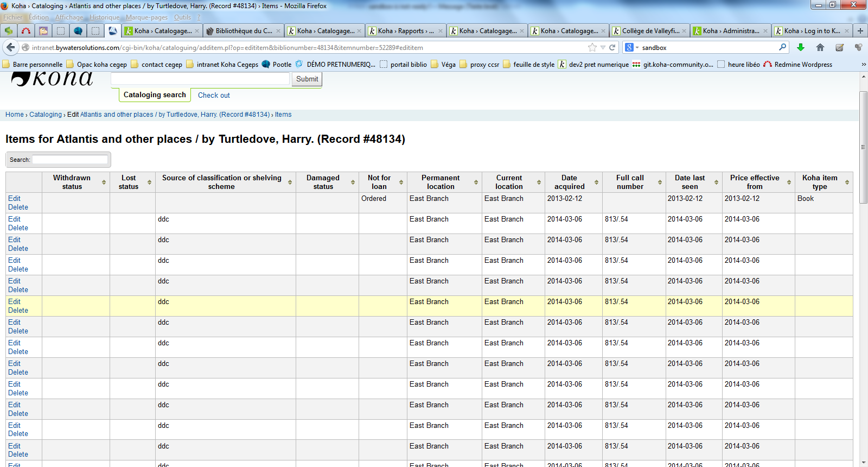Click the browser back arrow button
This screenshot has height=467, width=868.
point(11,47)
